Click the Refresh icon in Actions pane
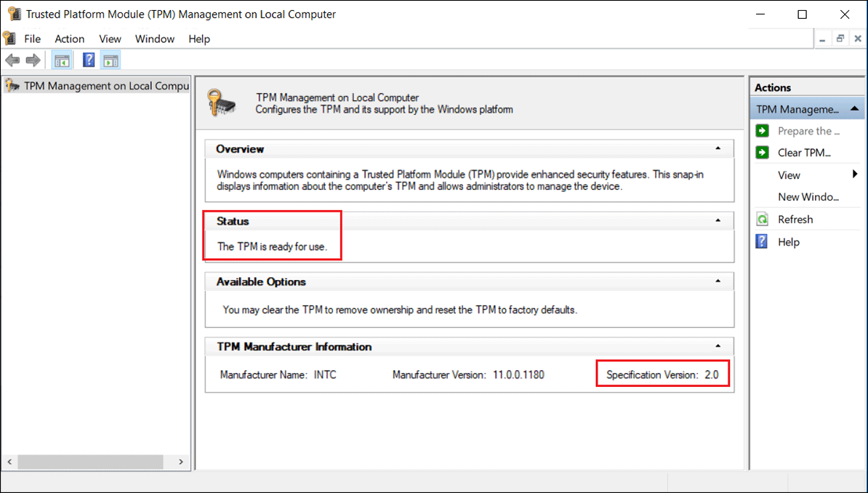Viewport: 868px width, 493px height. [x=763, y=220]
